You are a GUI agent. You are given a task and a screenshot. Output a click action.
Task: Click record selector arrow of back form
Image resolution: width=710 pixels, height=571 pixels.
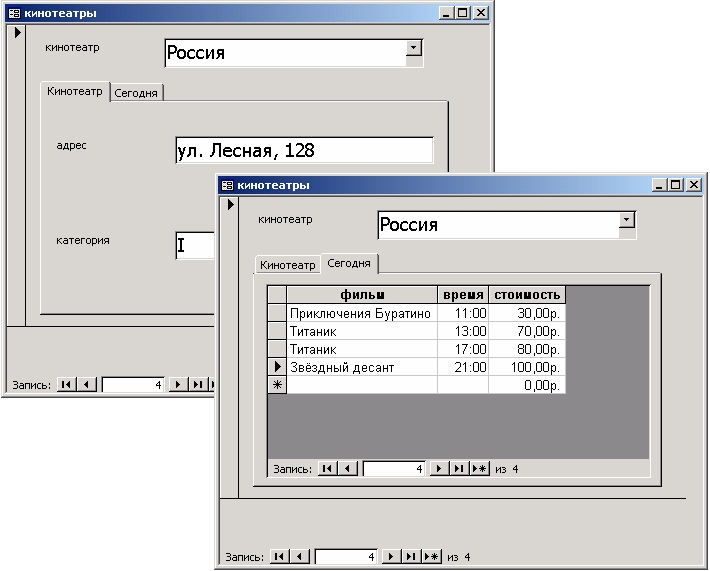pos(18,33)
